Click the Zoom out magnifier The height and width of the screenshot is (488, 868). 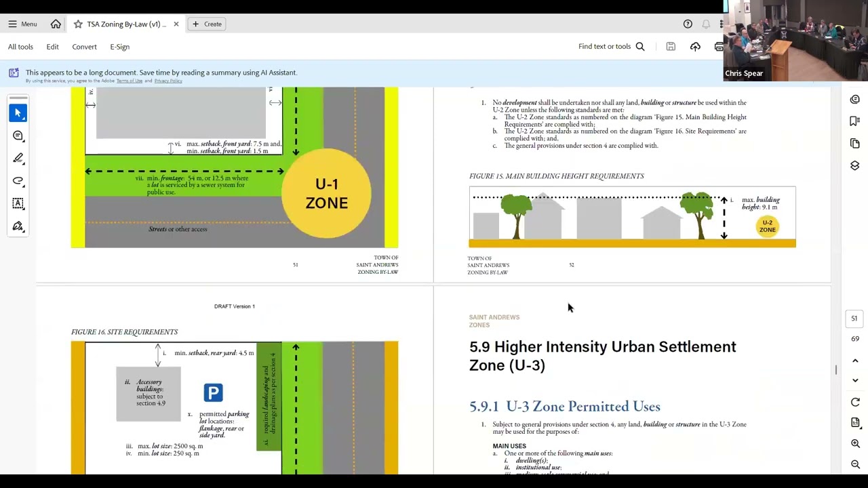click(855, 464)
